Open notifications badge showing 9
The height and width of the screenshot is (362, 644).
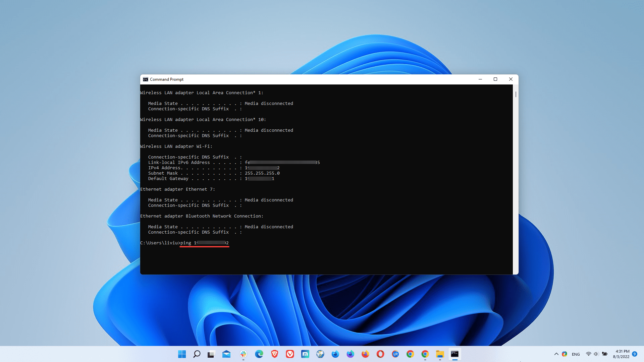[635, 354]
